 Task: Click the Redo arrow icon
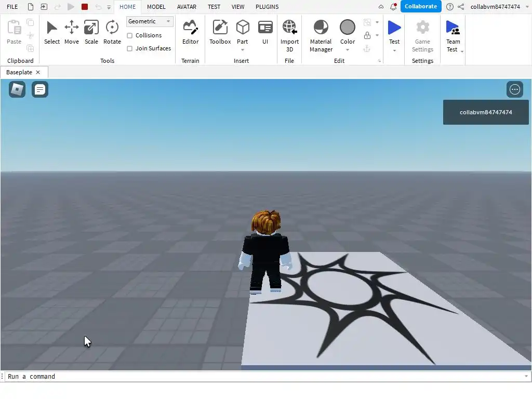click(x=57, y=6)
